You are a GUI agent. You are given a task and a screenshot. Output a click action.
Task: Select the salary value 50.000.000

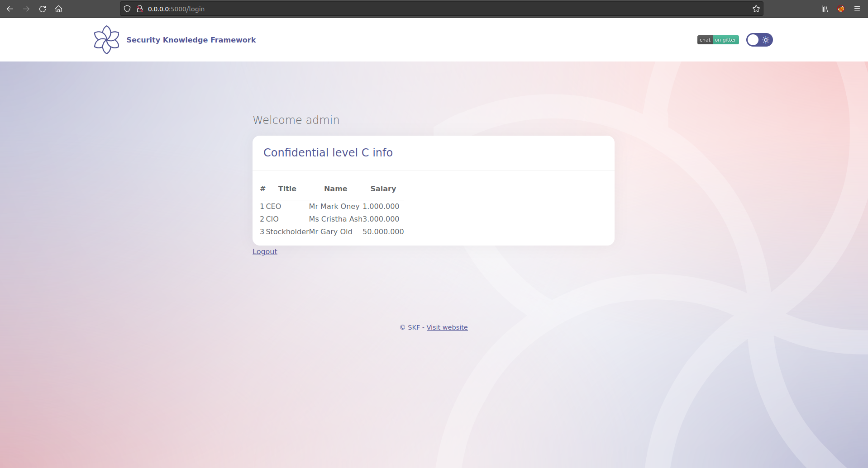pyautogui.click(x=383, y=232)
